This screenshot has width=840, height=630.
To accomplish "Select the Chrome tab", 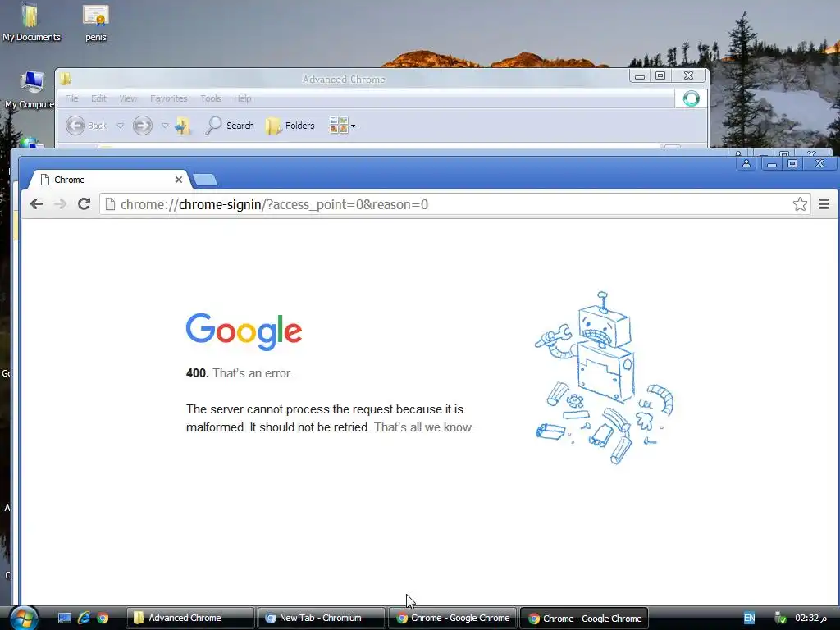I will tap(109, 180).
